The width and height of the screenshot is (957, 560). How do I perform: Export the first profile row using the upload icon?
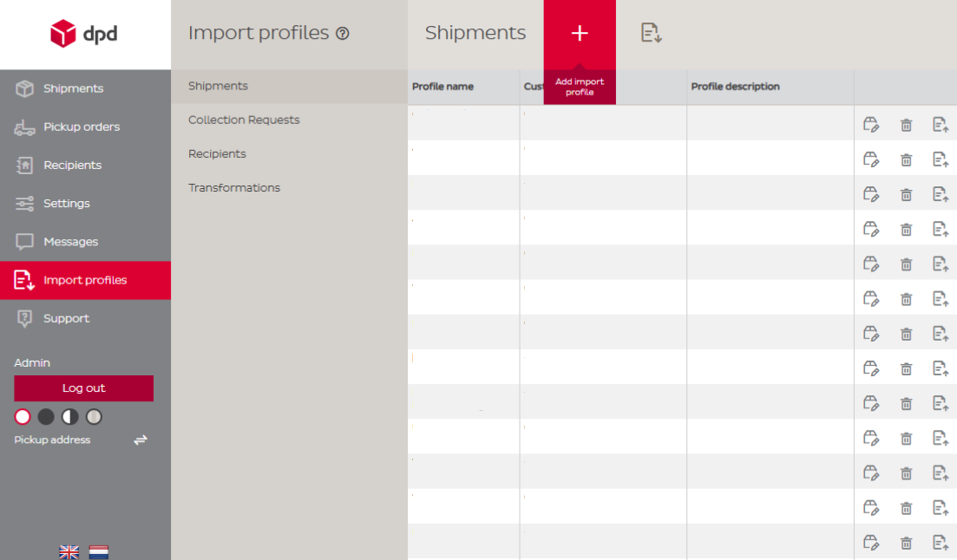(x=941, y=125)
